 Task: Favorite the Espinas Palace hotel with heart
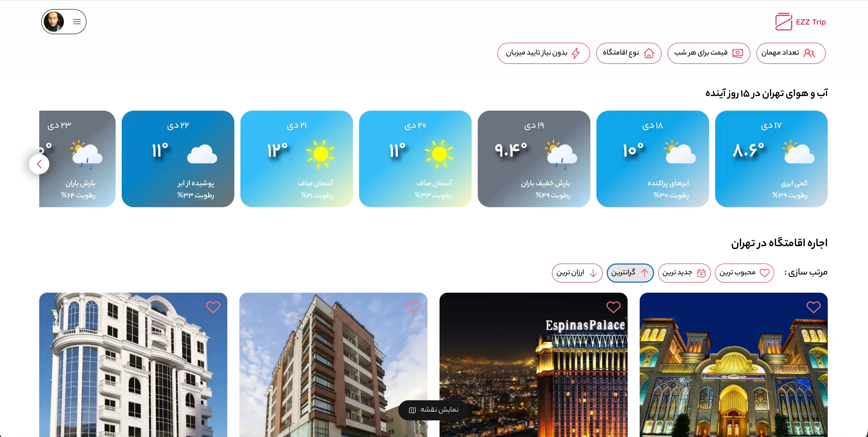(x=613, y=307)
